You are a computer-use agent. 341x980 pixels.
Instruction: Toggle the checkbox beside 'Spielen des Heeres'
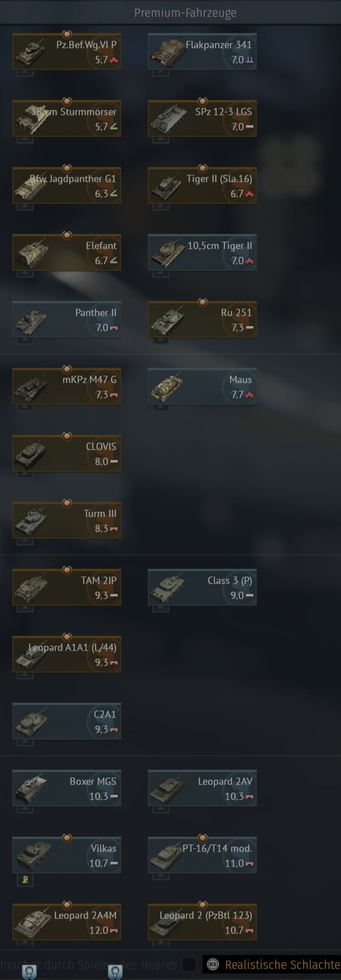[x=190, y=964]
